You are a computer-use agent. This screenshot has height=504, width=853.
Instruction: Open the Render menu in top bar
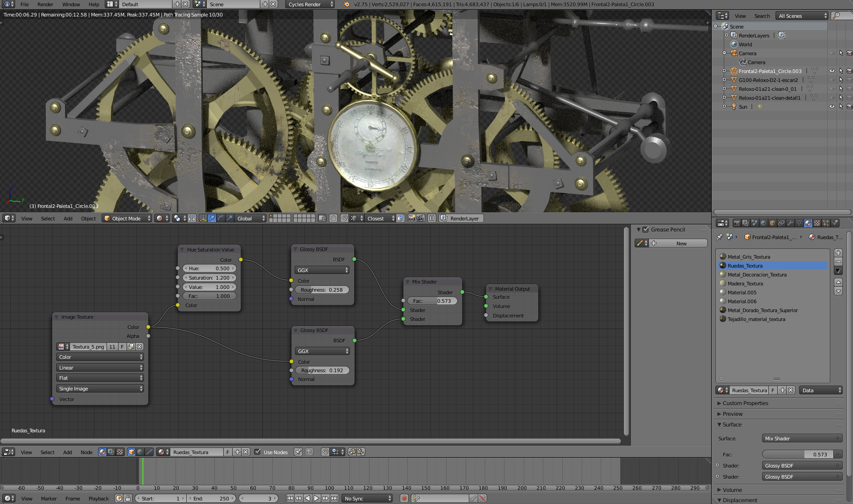[x=45, y=4]
